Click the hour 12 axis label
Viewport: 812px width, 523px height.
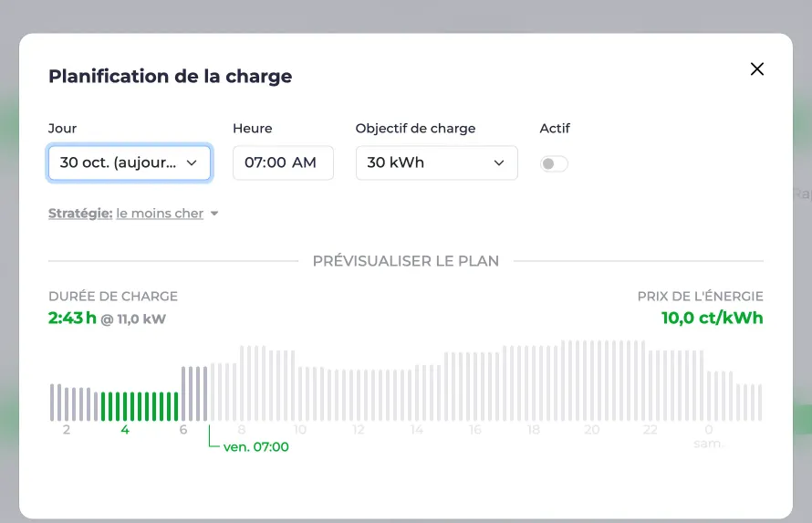pyautogui.click(x=359, y=429)
